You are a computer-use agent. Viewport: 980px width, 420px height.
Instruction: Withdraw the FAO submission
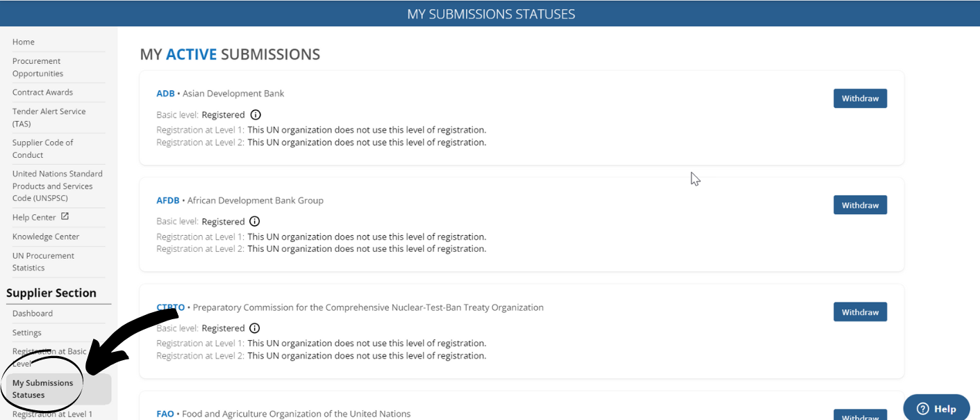[x=860, y=415]
